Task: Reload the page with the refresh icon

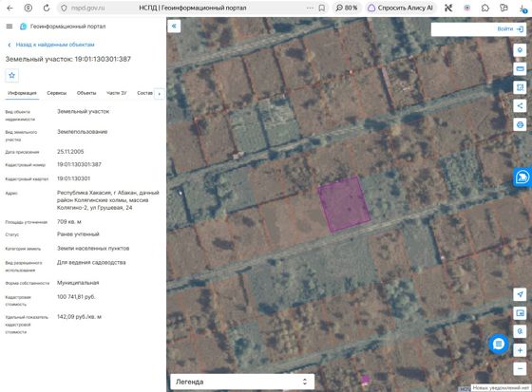Action: tap(47, 8)
